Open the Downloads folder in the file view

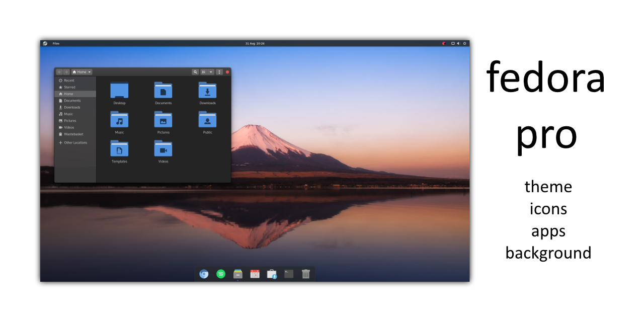pos(207,91)
